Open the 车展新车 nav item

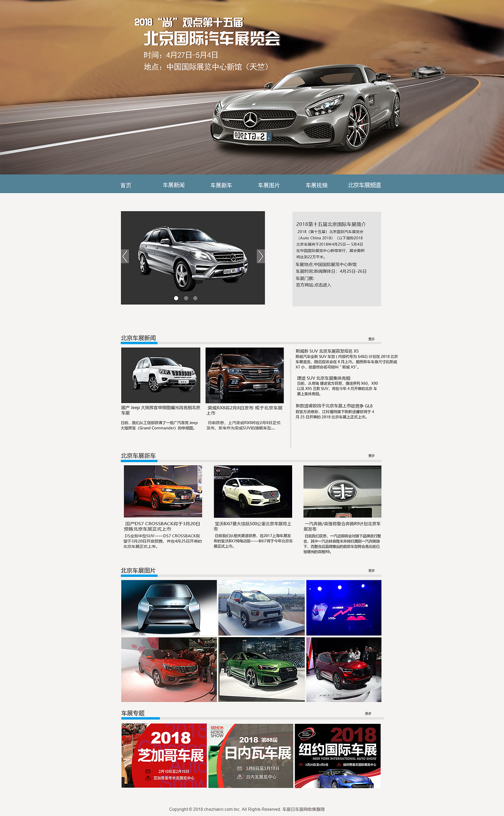tap(221, 185)
